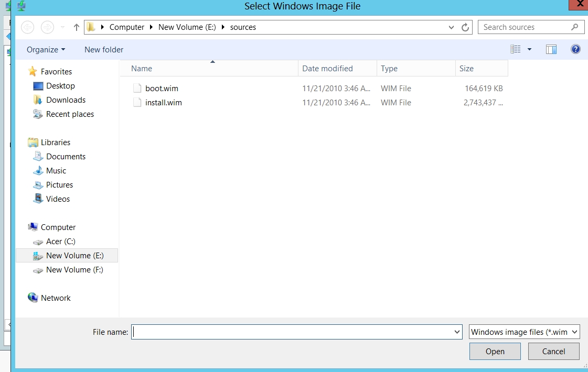Screen dimensions: 588x372
Task: Open the Music library
Action: click(x=56, y=171)
